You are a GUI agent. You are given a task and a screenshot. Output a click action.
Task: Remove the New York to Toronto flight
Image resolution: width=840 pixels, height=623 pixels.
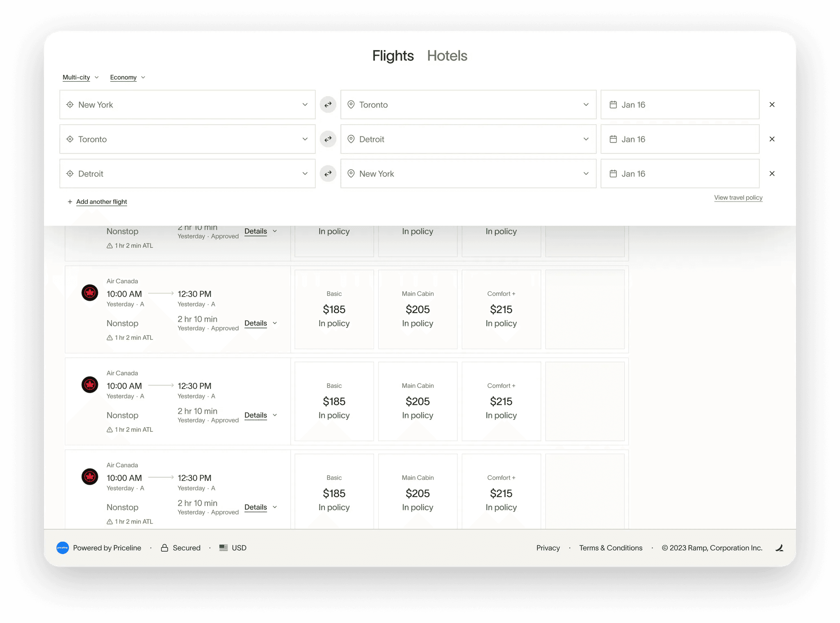[772, 105]
